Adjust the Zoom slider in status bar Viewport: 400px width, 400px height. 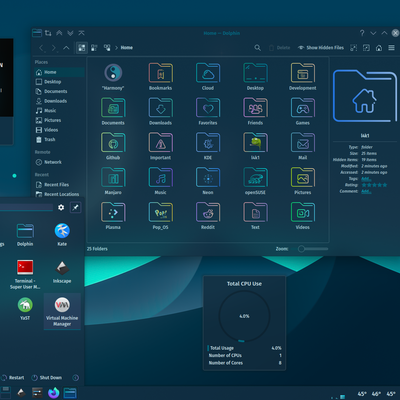313,249
